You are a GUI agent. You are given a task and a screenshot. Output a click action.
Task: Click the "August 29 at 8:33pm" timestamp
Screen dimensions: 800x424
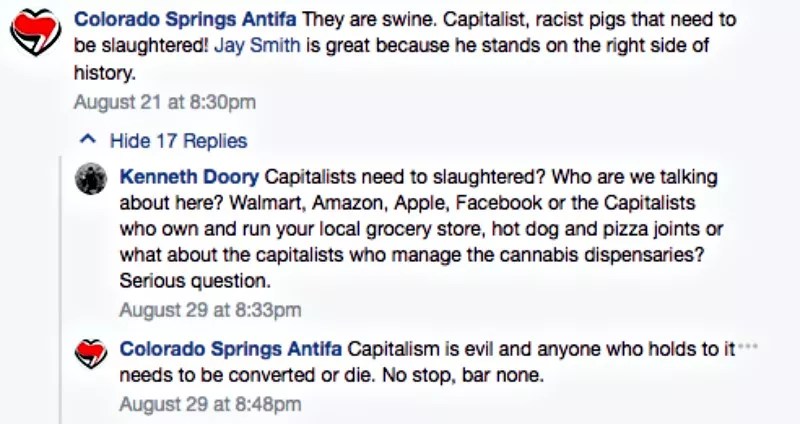[210, 310]
